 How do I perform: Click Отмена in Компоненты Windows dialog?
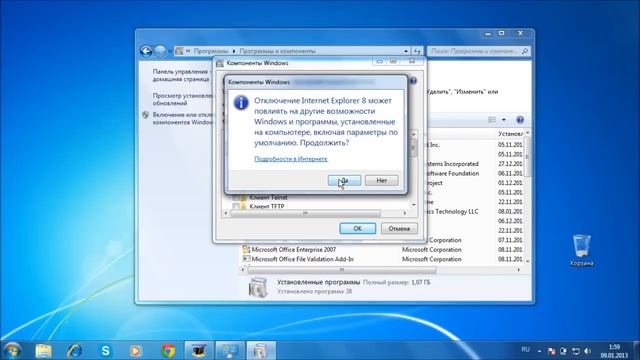pos(399,228)
